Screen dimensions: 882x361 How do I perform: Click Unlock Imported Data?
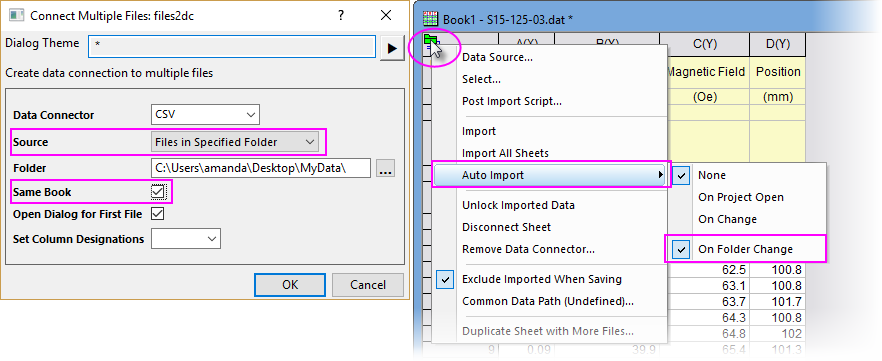tap(518, 205)
